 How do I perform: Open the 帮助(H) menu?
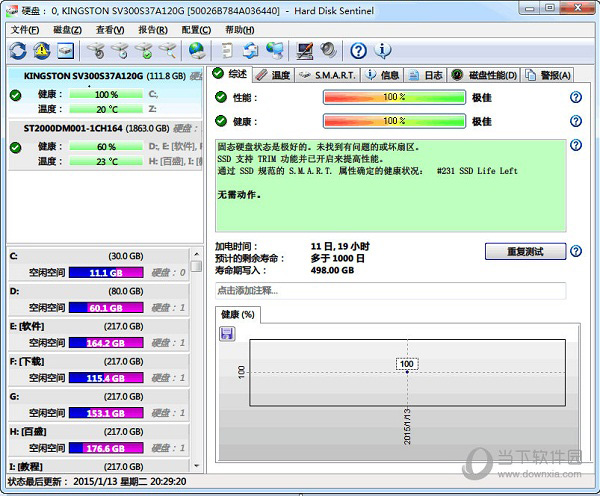coord(240,30)
